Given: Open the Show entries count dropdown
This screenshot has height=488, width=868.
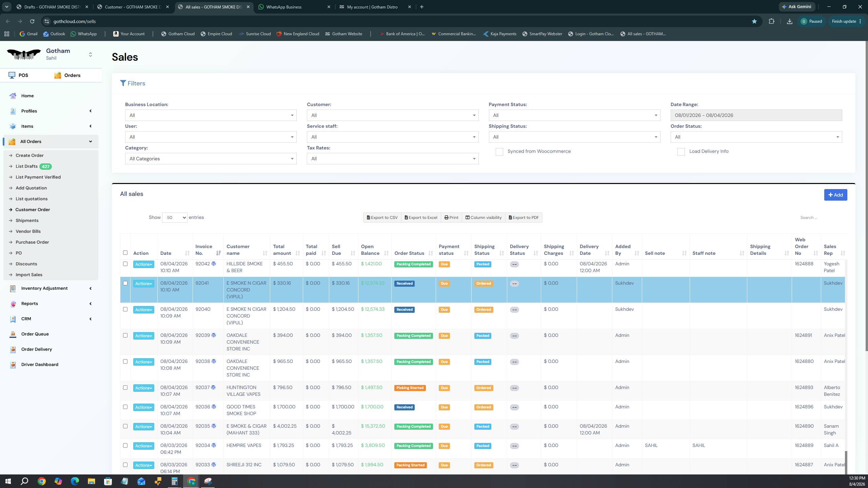Looking at the screenshot, I should [175, 218].
